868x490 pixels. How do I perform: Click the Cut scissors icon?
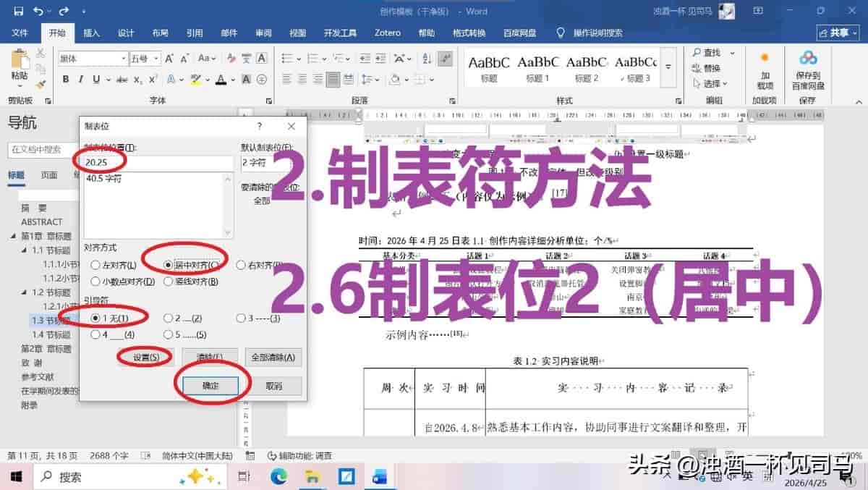41,53
